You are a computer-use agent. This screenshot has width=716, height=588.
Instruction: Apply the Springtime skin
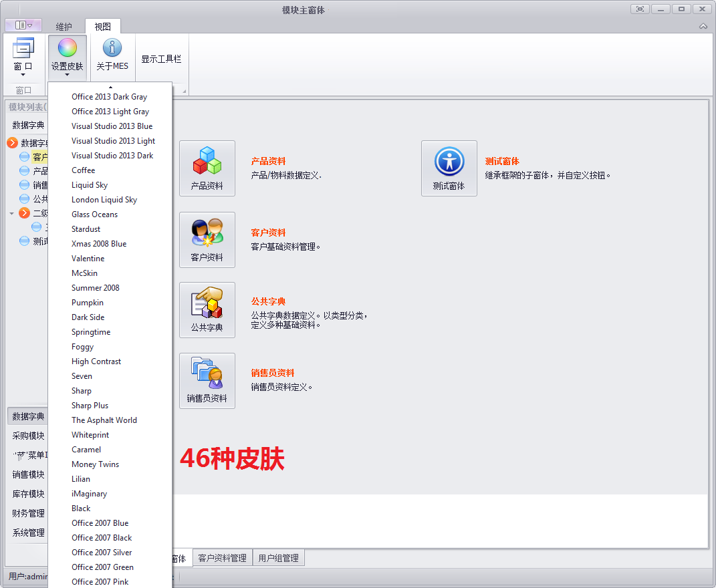tap(110, 332)
